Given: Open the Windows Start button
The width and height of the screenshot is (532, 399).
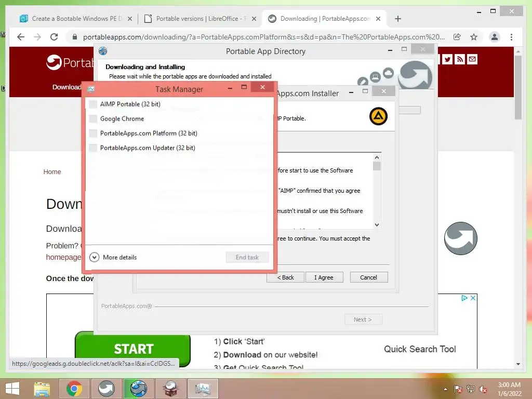Looking at the screenshot, I should [x=12, y=389].
